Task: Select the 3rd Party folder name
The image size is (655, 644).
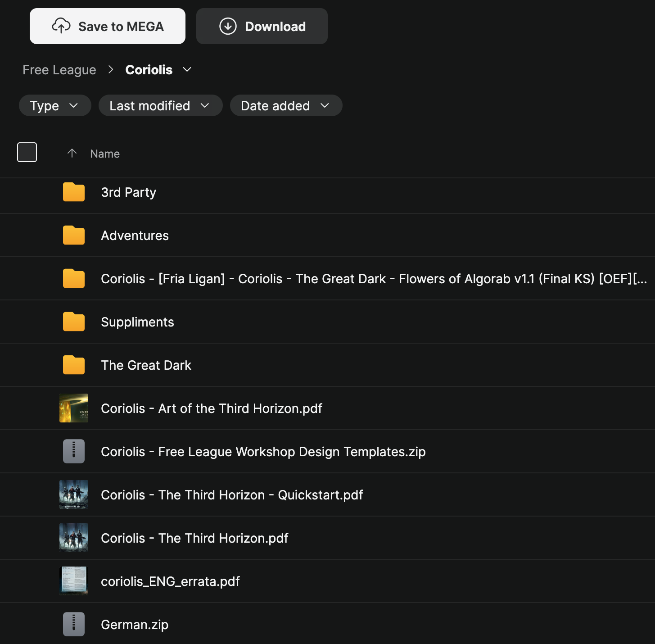Action: click(x=129, y=192)
